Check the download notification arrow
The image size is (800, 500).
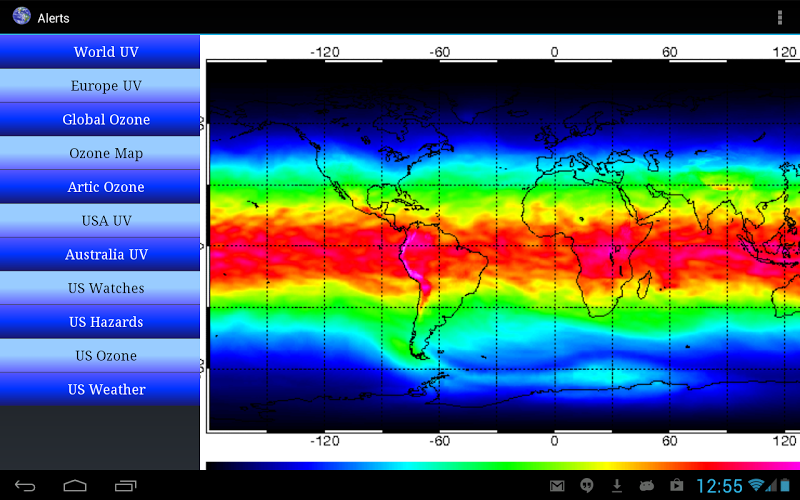(x=617, y=486)
